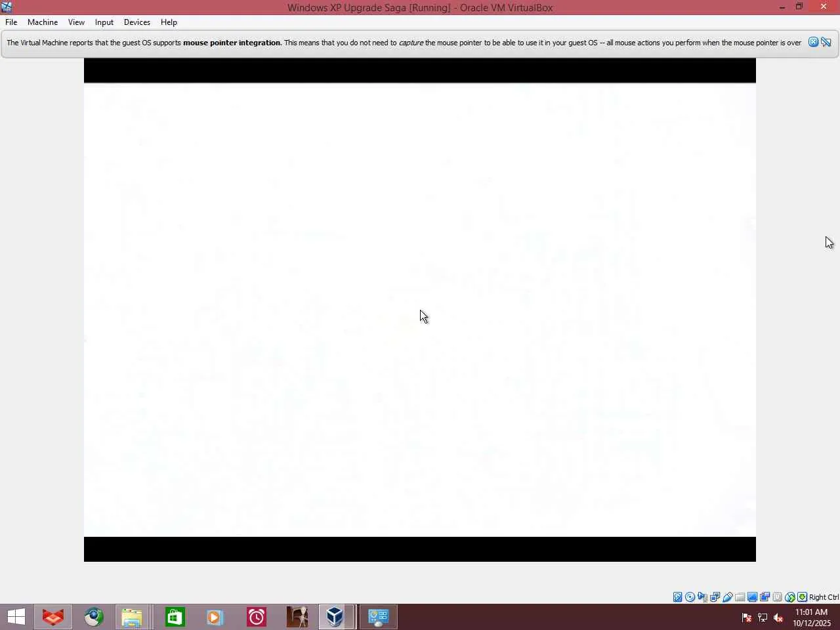Click the Action Center flag tray icon
Screen dimensions: 840x630
point(747,618)
